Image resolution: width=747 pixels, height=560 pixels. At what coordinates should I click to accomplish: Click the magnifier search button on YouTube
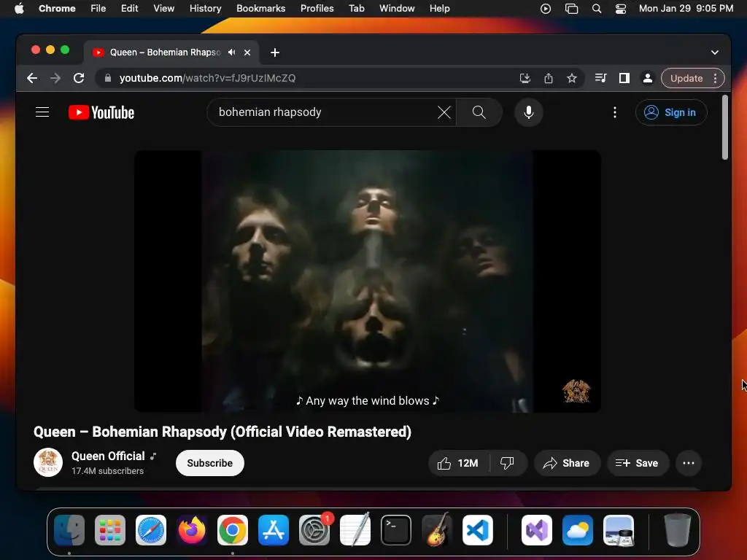click(479, 112)
